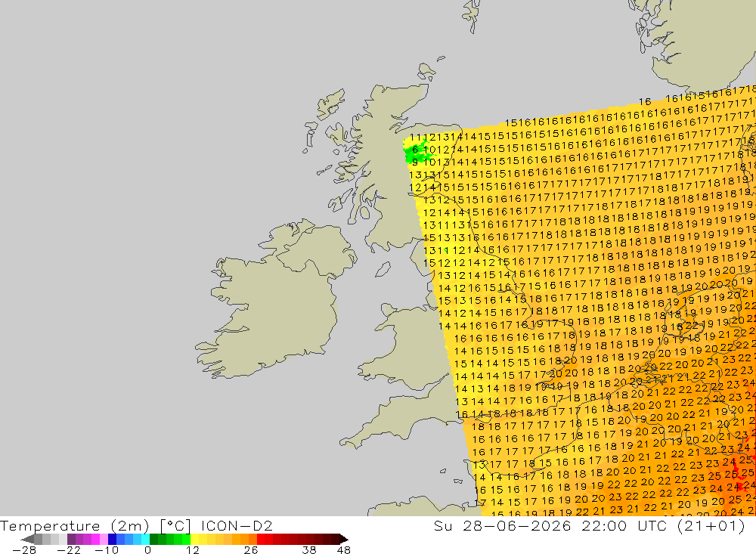Click the "26" legend label
756x554 pixels.
click(x=251, y=549)
